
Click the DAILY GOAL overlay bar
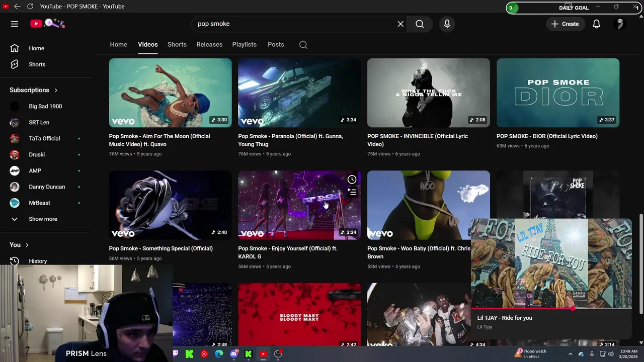pyautogui.click(x=573, y=8)
